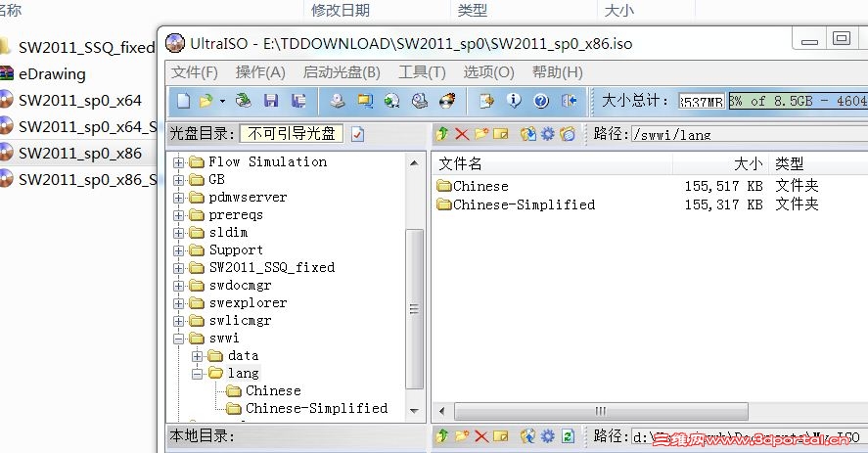Select Chinese-Simplified folder in directory tree
This screenshot has height=453, width=868.
pyautogui.click(x=317, y=408)
